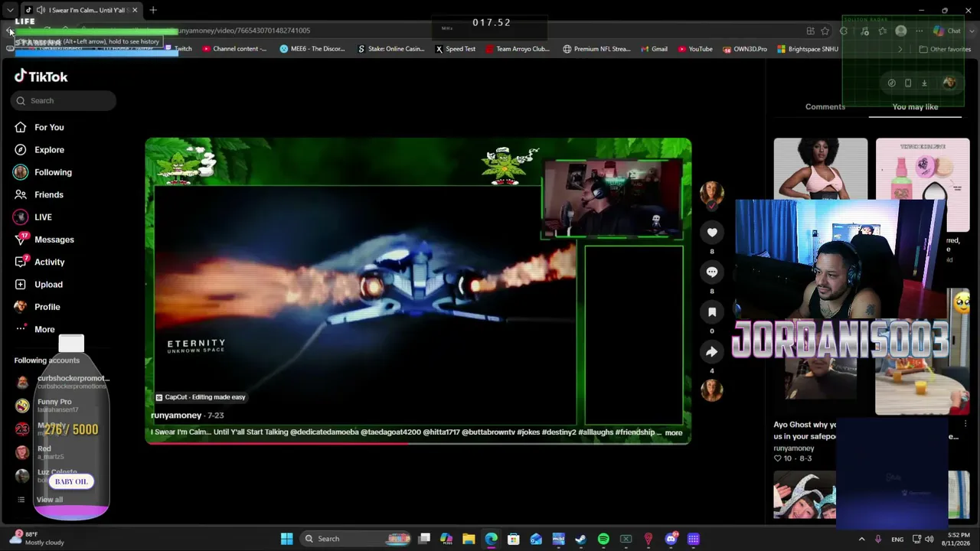Open the Stake Online Casino bookmark
The width and height of the screenshot is (980, 551).
pyautogui.click(x=390, y=49)
